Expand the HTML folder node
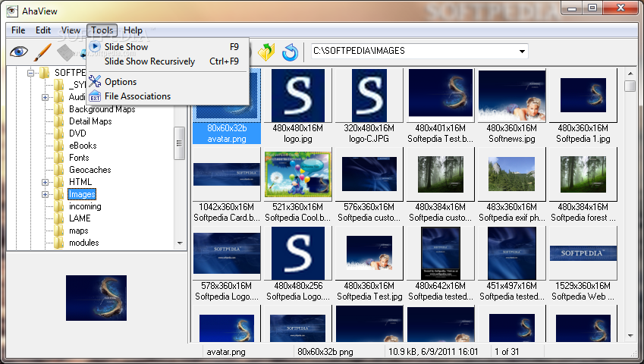The height and width of the screenshot is (364, 644). click(x=45, y=182)
